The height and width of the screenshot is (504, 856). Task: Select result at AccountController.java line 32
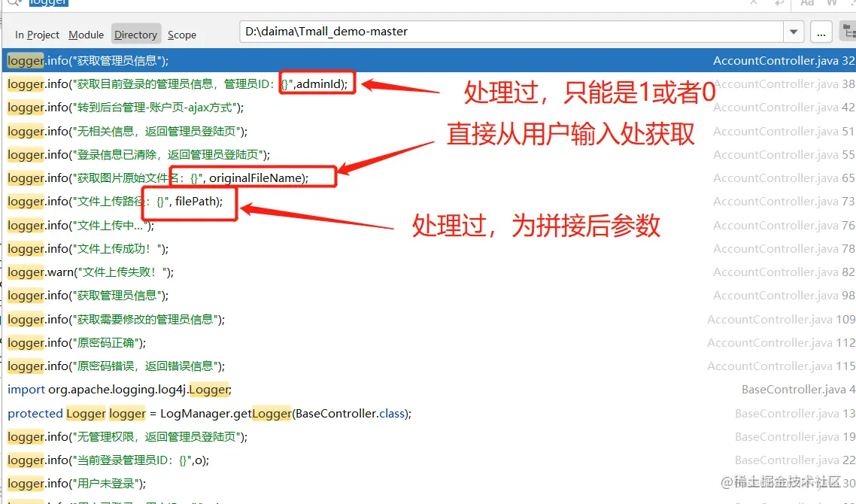pos(429,61)
